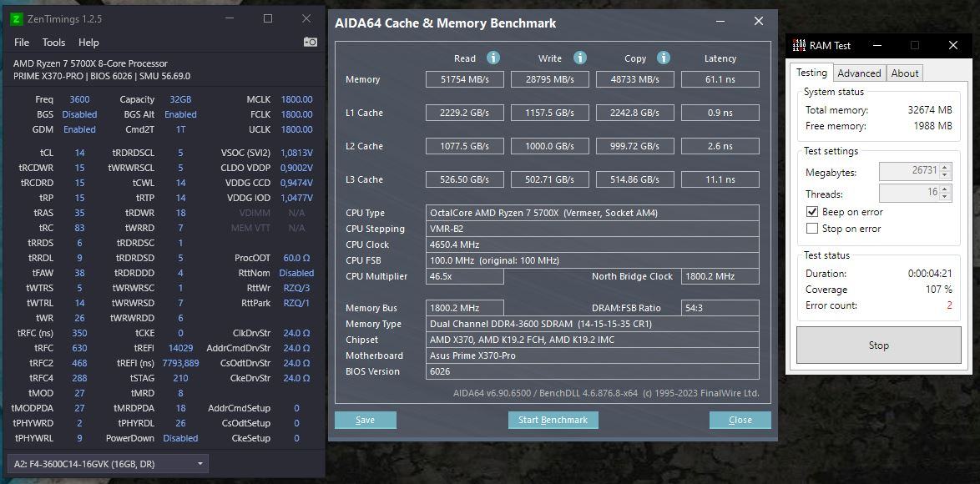Click the Coverage 107 % value
The height and width of the screenshot is (484, 980).
[939, 290]
